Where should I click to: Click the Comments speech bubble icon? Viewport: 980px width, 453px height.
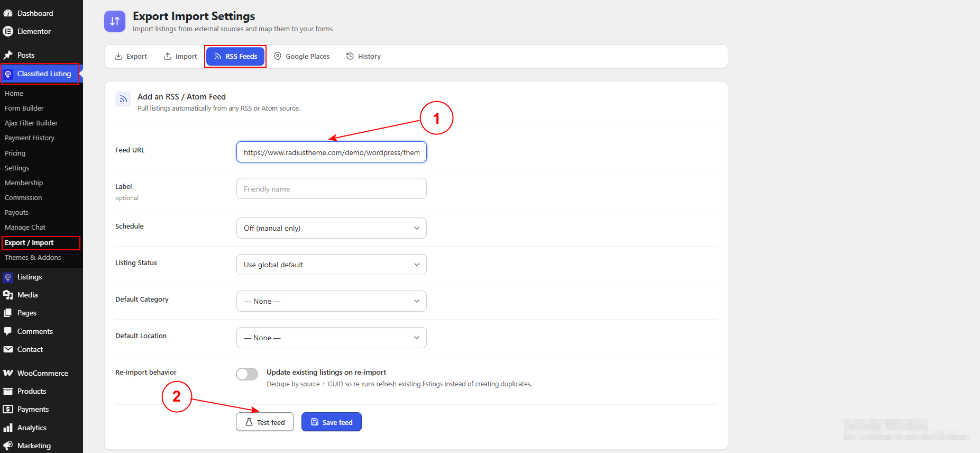click(8, 331)
